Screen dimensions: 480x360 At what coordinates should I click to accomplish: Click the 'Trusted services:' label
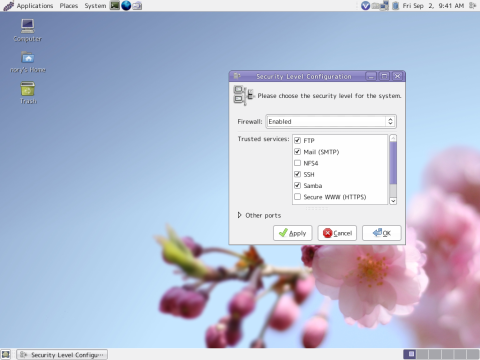tap(263, 139)
